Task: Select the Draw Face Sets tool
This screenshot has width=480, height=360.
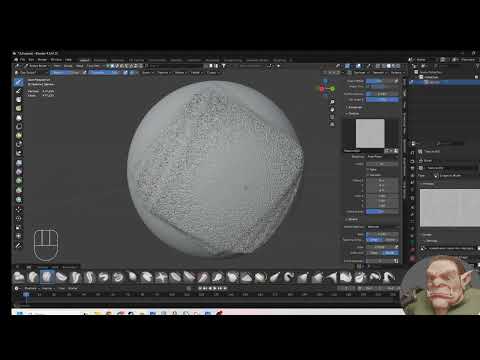Action: click(19, 109)
